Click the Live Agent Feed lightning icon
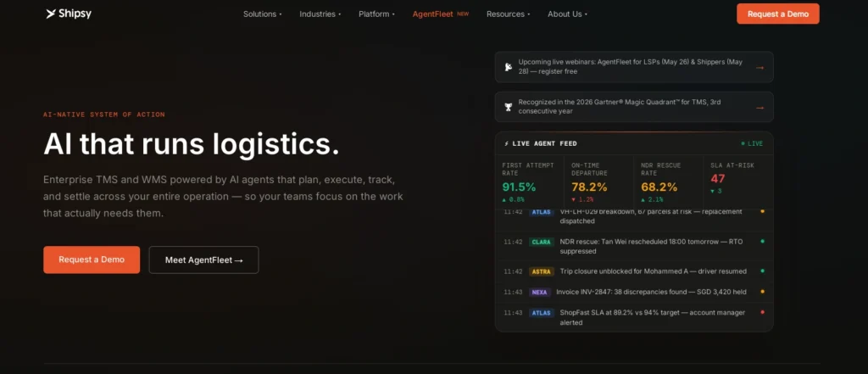Viewport: 868px width, 374px height. pos(507,143)
